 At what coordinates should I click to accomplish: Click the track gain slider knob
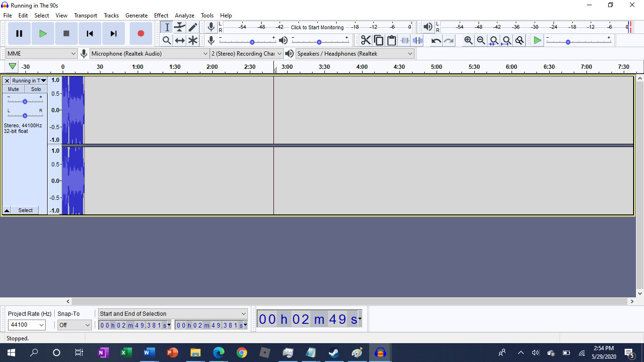pyautogui.click(x=25, y=101)
